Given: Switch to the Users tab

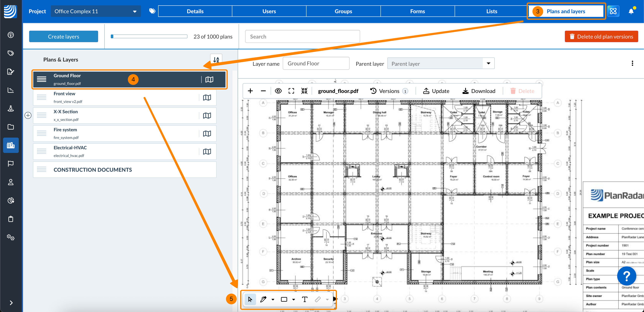Looking at the screenshot, I should (x=269, y=11).
